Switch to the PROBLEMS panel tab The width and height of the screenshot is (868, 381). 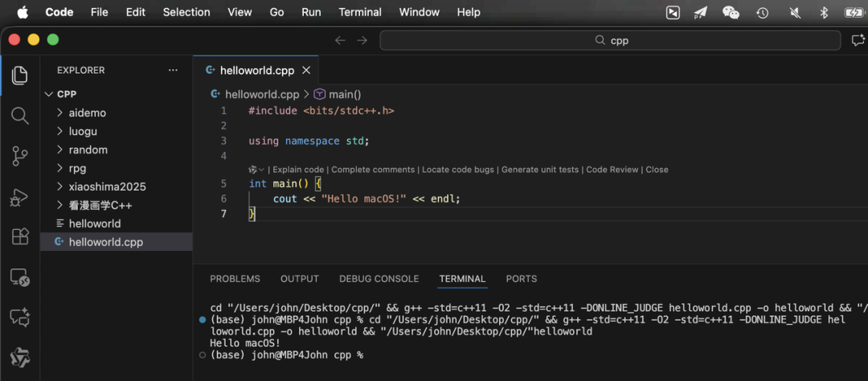(x=235, y=279)
